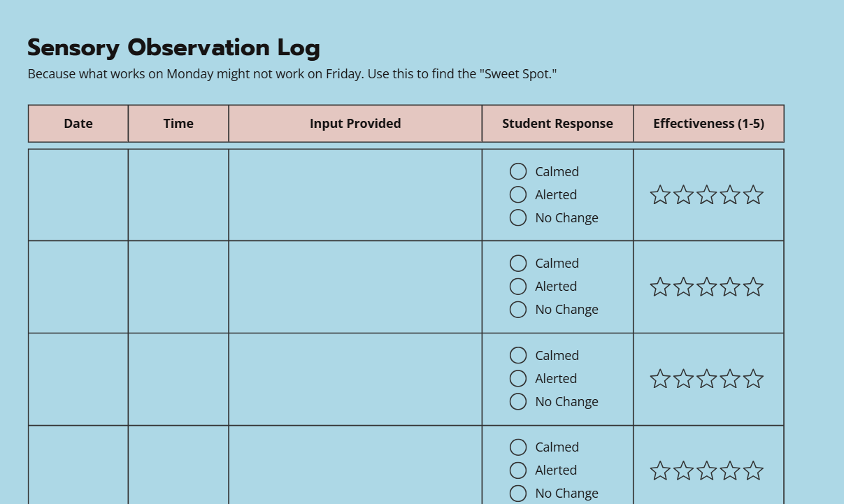Select two stars in third row
The width and height of the screenshot is (844, 504).
coord(683,379)
